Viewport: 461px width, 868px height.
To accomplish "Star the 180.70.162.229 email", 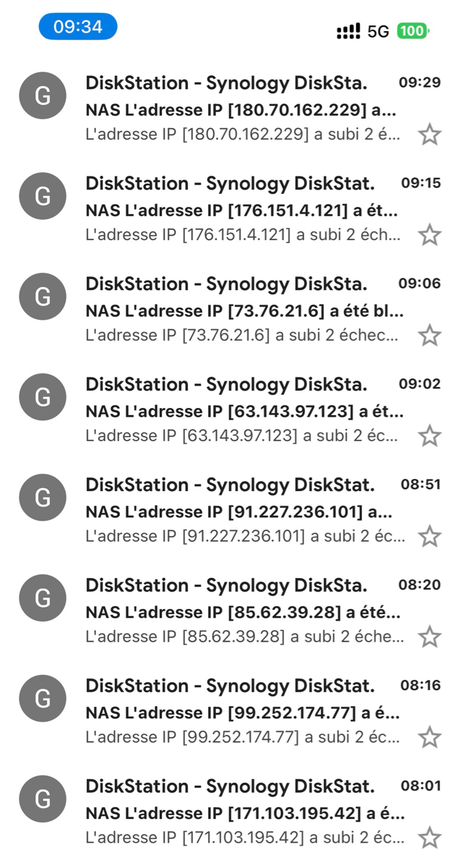I will [430, 135].
